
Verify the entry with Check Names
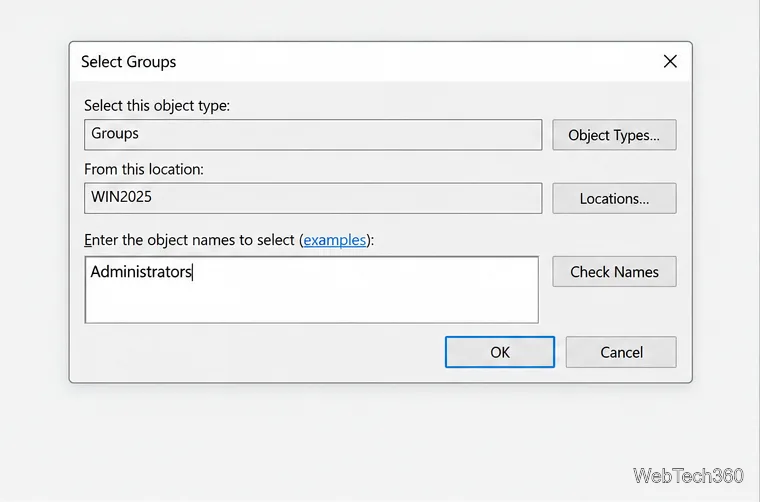pyautogui.click(x=614, y=271)
